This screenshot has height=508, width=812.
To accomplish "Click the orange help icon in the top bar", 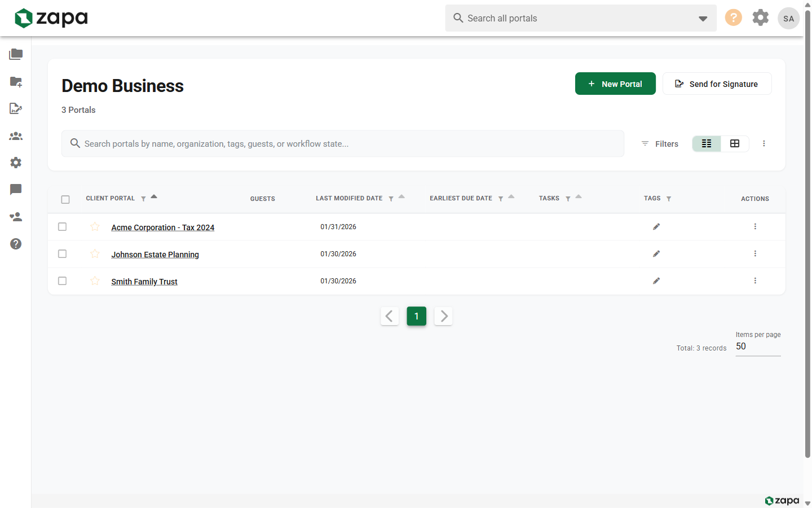I will (x=733, y=17).
